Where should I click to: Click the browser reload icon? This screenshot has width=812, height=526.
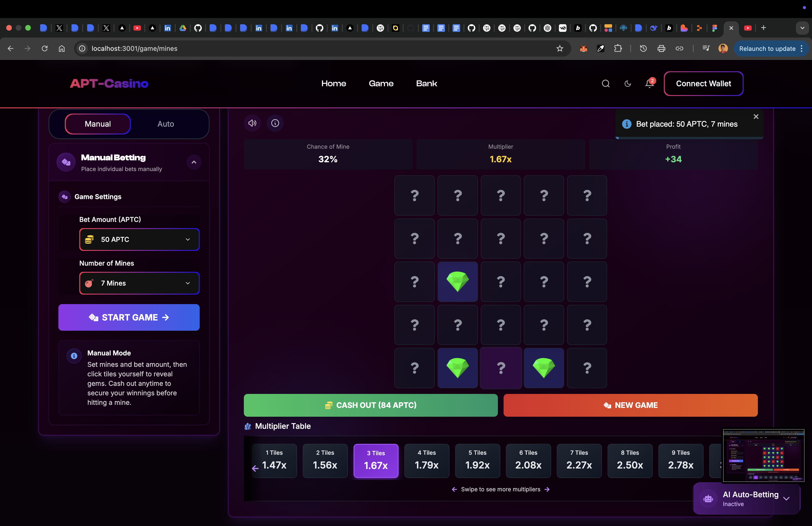click(x=45, y=48)
